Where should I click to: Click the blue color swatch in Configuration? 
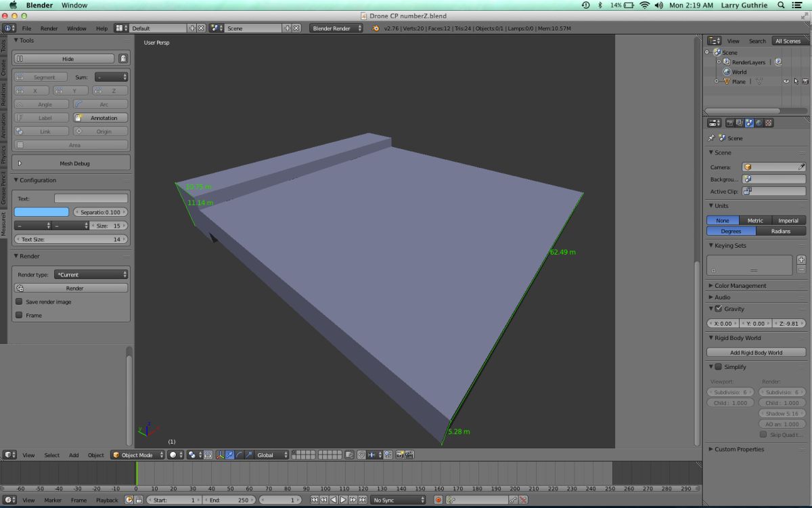tap(41, 212)
